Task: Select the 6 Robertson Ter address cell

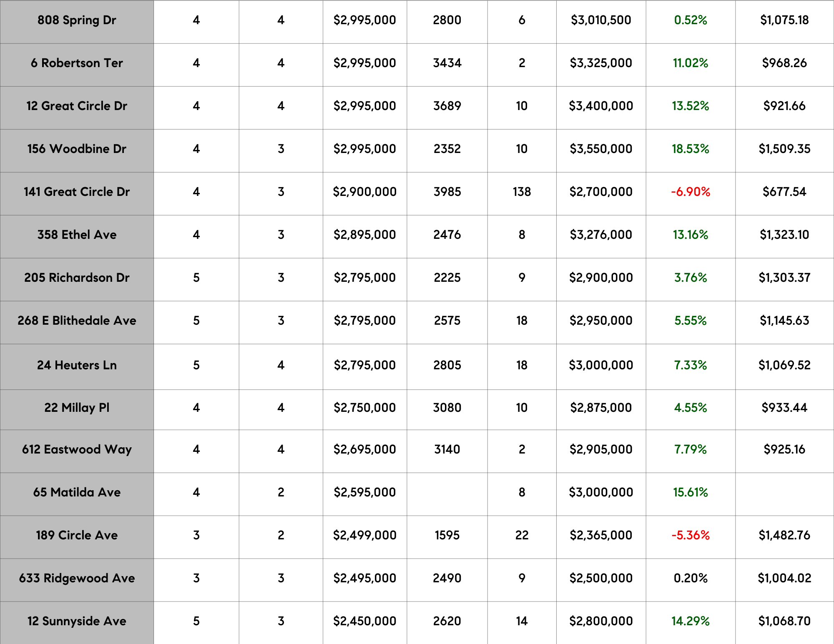Action: pos(77,63)
